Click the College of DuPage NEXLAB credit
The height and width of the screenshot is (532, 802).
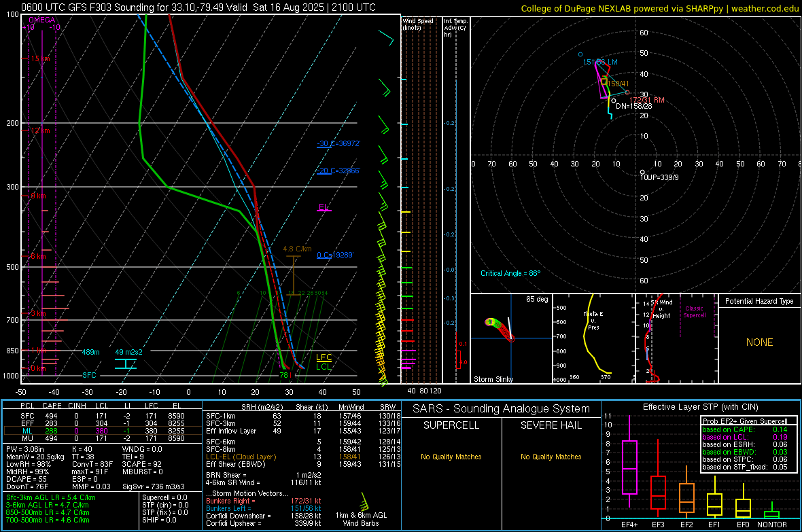660,8
